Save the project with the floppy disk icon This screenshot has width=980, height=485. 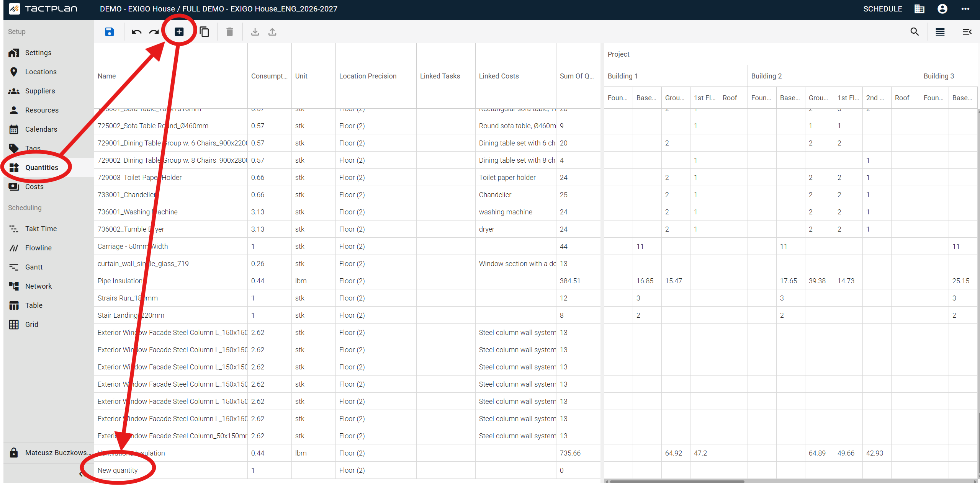tap(110, 32)
